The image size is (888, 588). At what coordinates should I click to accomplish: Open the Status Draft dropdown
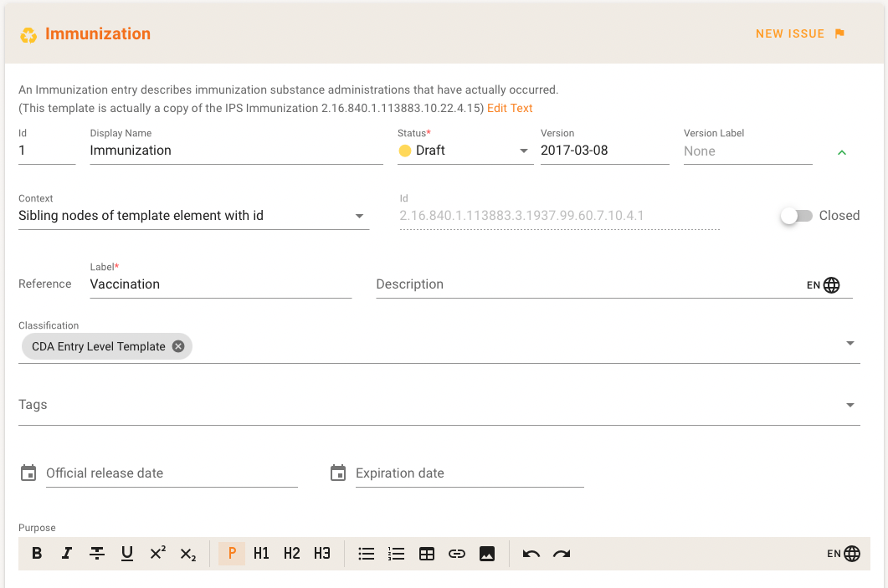click(x=524, y=151)
